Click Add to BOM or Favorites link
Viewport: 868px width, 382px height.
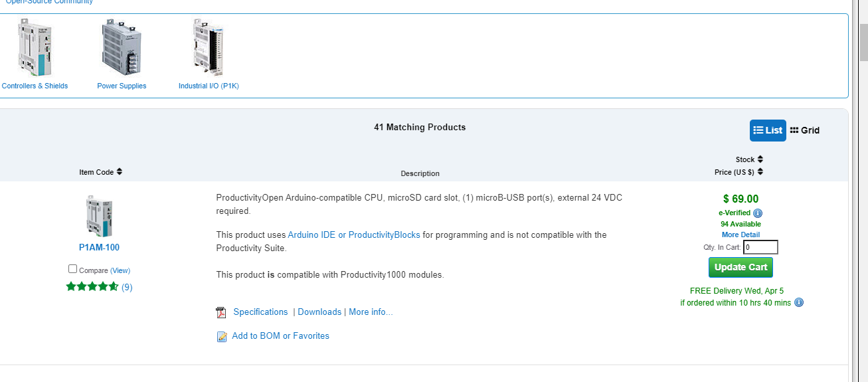280,335
